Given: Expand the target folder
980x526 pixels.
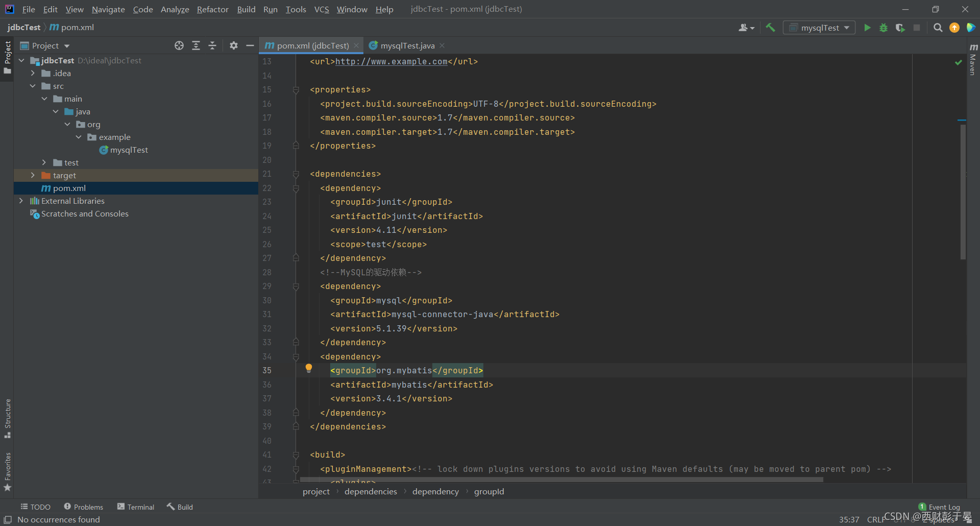Looking at the screenshot, I should pos(33,175).
